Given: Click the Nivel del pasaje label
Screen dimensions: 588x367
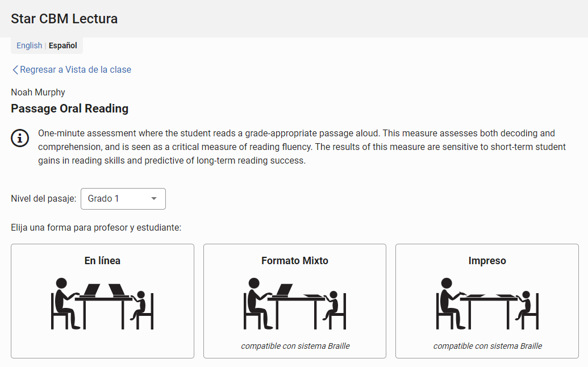Looking at the screenshot, I should (44, 199).
